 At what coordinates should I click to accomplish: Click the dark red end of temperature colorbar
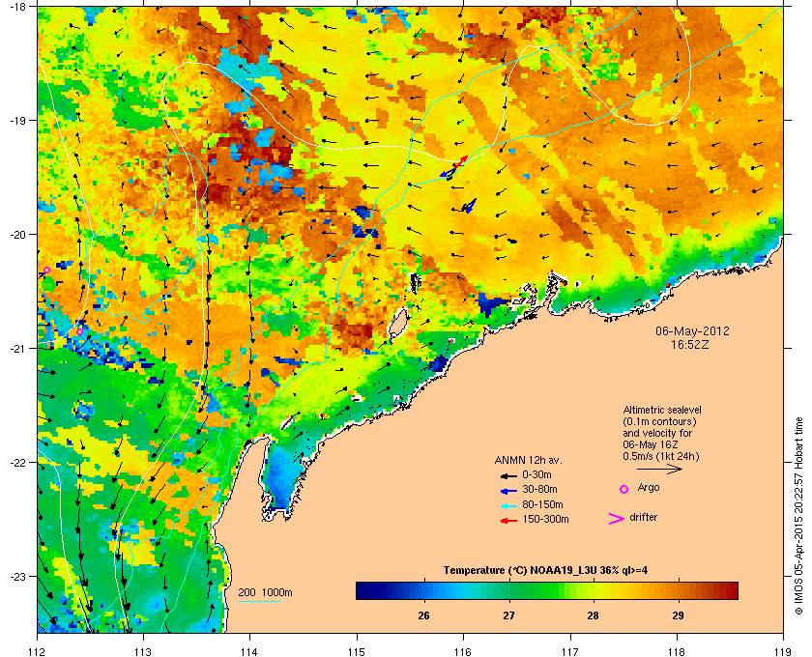731,590
